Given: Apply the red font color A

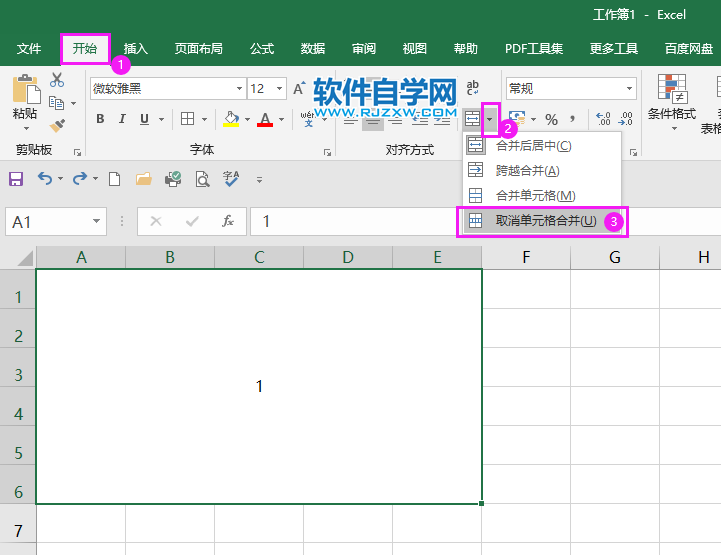Looking at the screenshot, I should pos(265,119).
